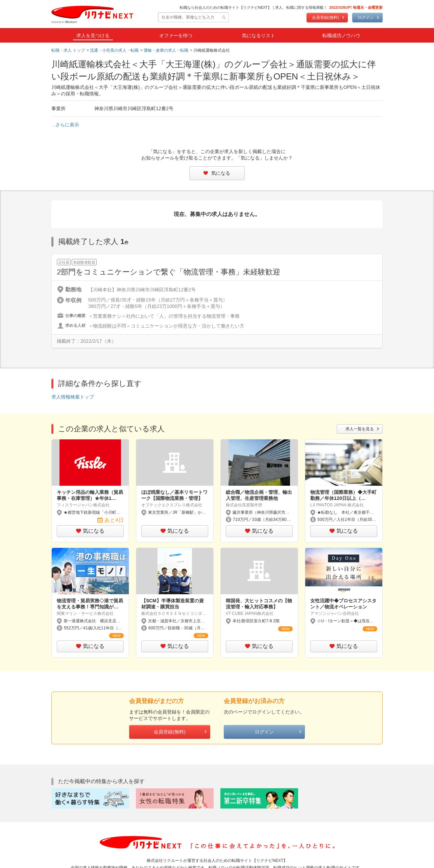
Task: Open the 第二新卒特集 banner
Action: pos(259,798)
